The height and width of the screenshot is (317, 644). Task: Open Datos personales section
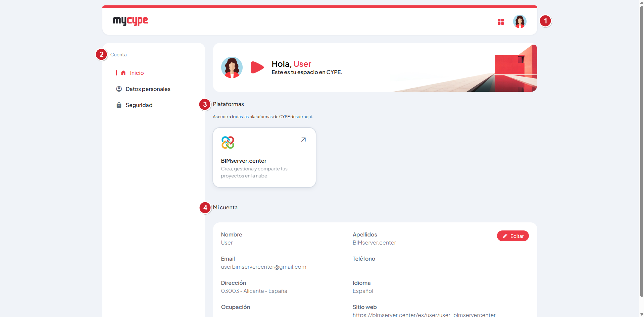click(x=148, y=89)
